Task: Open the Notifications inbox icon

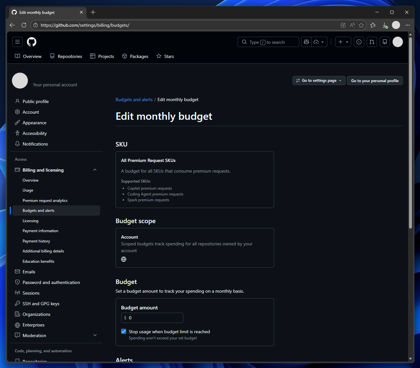Action: pyautogui.click(x=385, y=42)
